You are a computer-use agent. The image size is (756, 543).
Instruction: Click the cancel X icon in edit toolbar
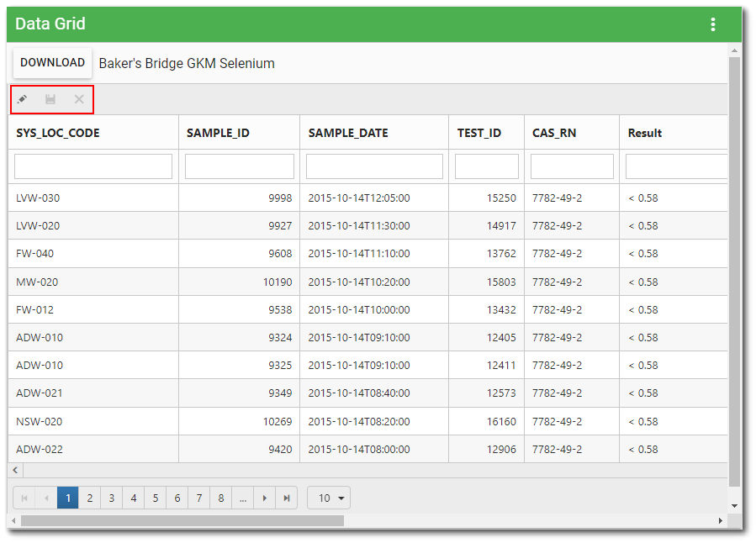pos(78,99)
